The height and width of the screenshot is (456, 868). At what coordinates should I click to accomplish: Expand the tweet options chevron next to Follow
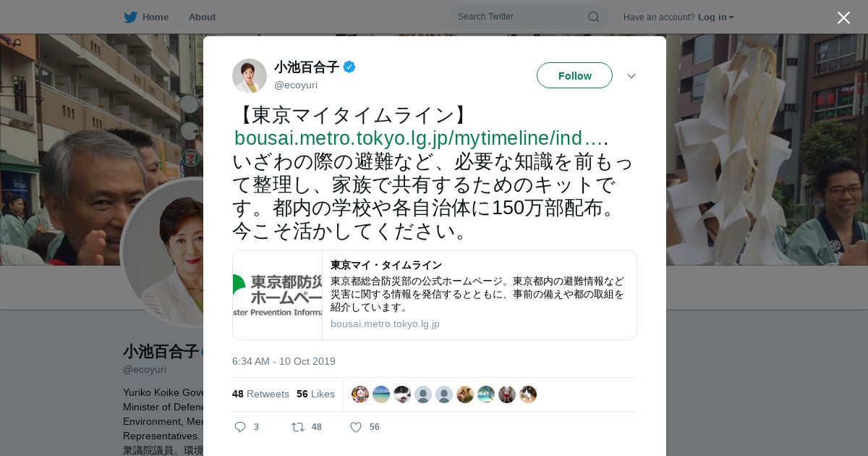(631, 76)
